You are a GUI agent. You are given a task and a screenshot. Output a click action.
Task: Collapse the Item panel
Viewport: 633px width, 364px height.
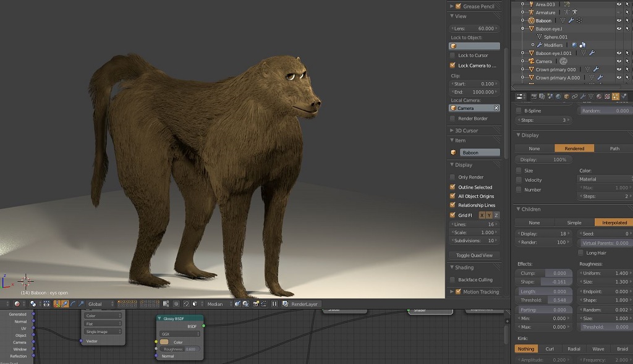[x=452, y=140]
